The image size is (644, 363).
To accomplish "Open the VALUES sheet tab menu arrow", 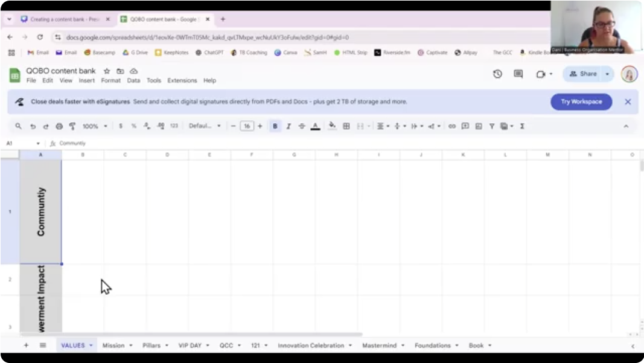I will (89, 345).
